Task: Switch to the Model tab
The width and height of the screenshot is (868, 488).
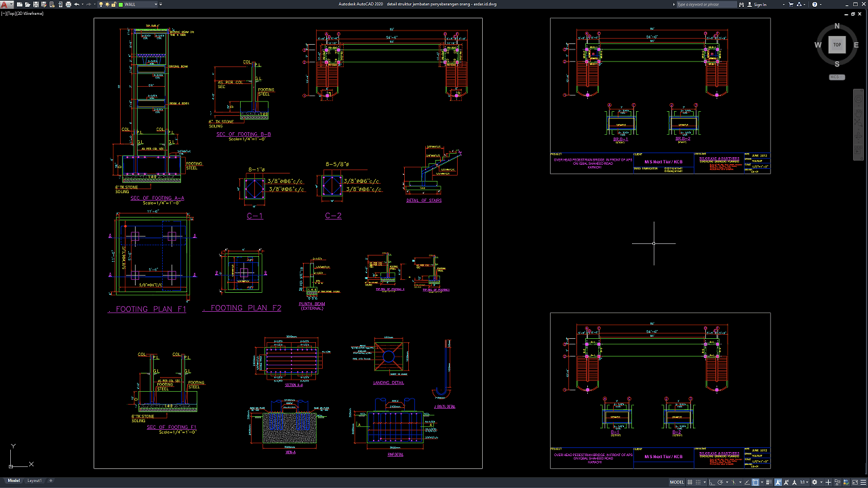Action: [x=14, y=481]
